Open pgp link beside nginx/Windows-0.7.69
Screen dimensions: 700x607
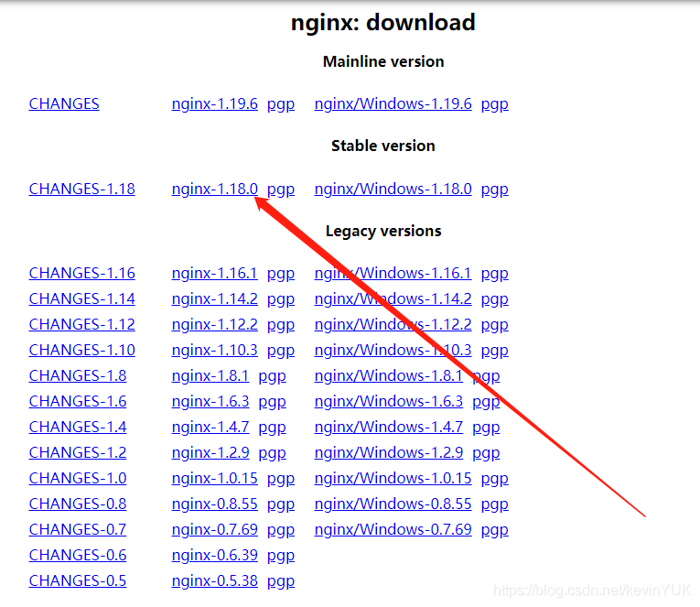click(x=495, y=530)
